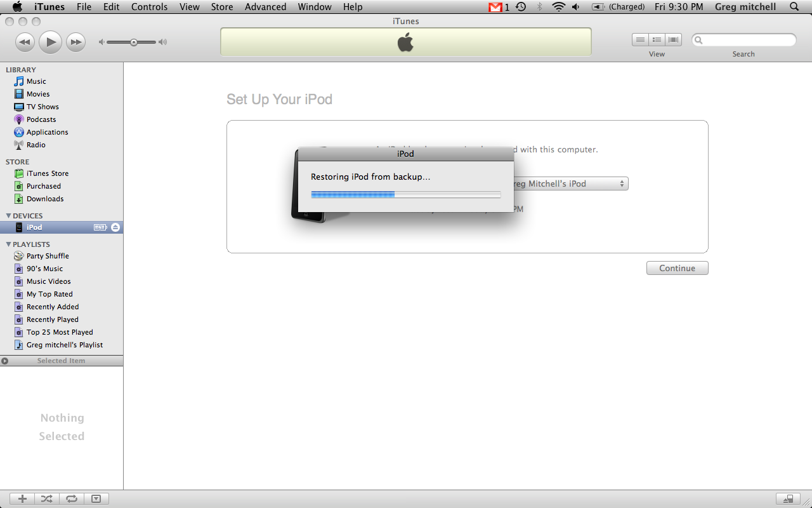Add a new playlist with plus button
This screenshot has width=812, height=508.
click(22, 499)
